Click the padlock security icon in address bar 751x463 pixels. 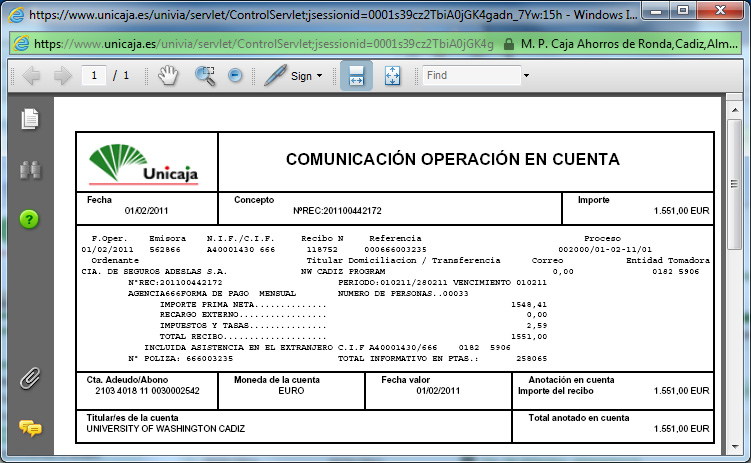pyautogui.click(x=509, y=45)
